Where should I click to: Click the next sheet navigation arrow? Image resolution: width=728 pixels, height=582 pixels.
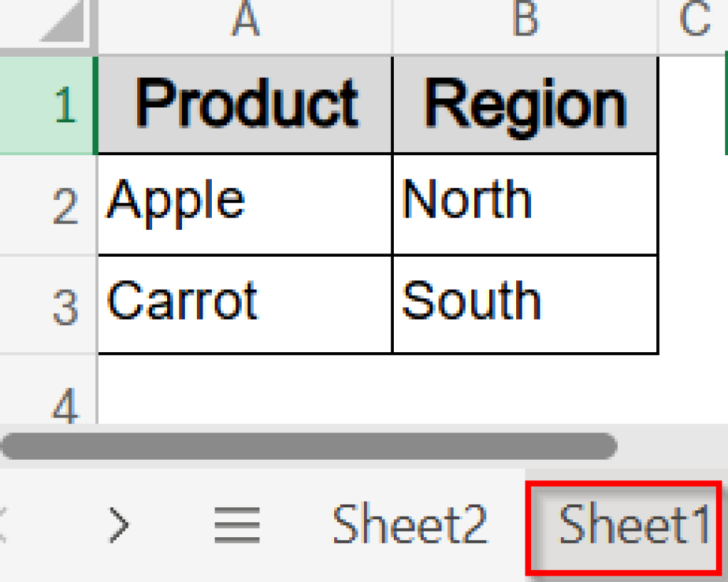tap(119, 524)
